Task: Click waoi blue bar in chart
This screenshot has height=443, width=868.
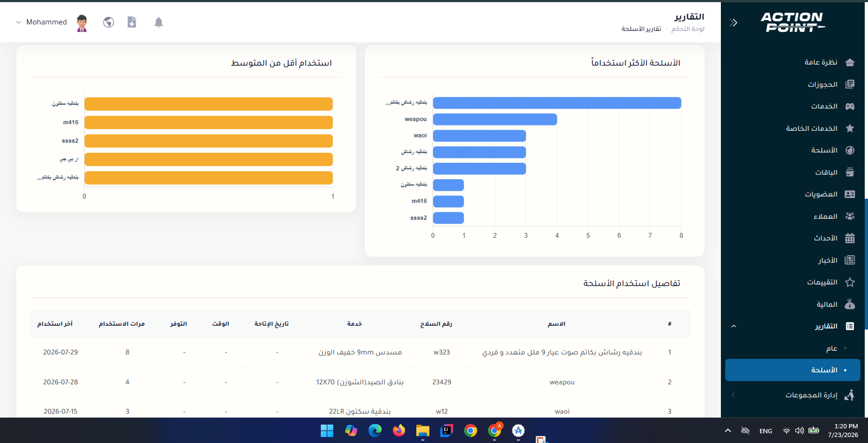Action: 479,136
